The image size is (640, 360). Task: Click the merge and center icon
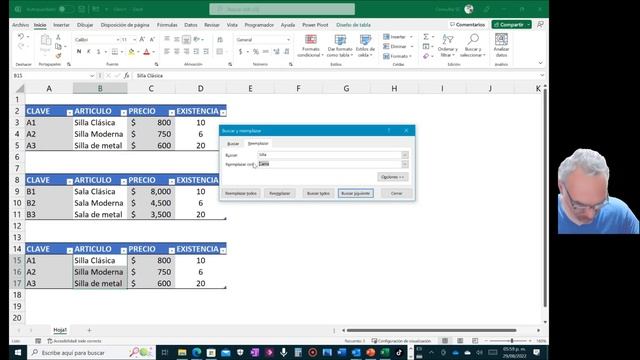pyautogui.click(x=220, y=52)
